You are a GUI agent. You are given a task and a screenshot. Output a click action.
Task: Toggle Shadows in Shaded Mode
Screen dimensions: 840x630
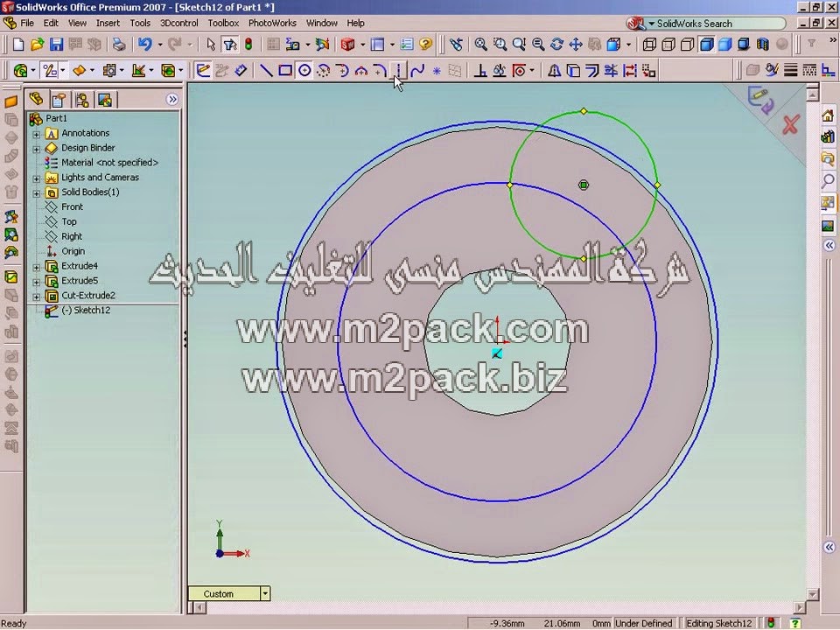point(744,45)
